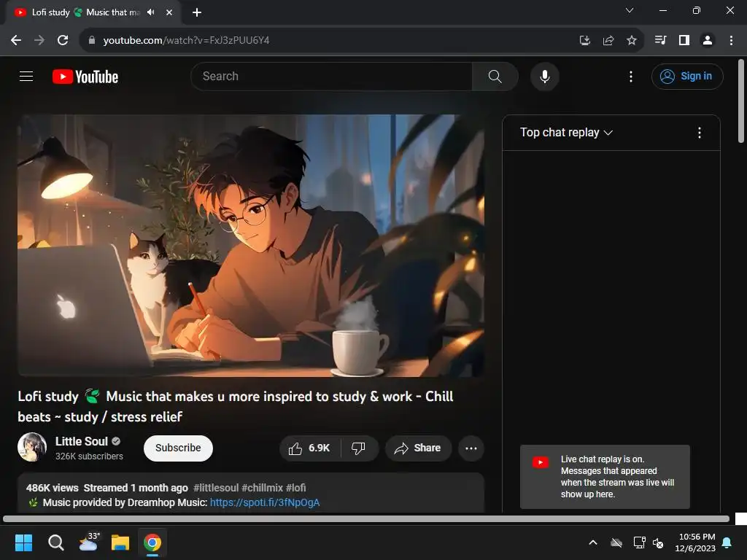The height and width of the screenshot is (560, 747).
Task: Click the #littlesoul hashtag
Action: [x=216, y=488]
